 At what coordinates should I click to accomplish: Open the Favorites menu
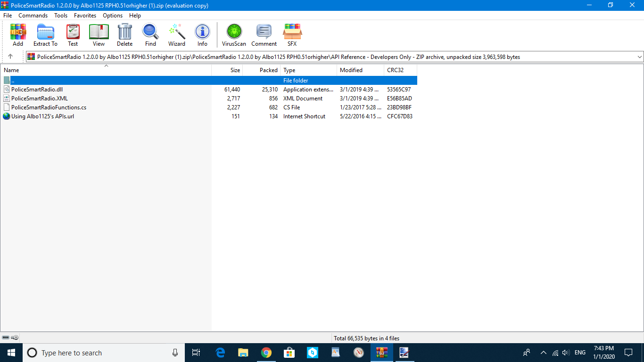pos(85,16)
